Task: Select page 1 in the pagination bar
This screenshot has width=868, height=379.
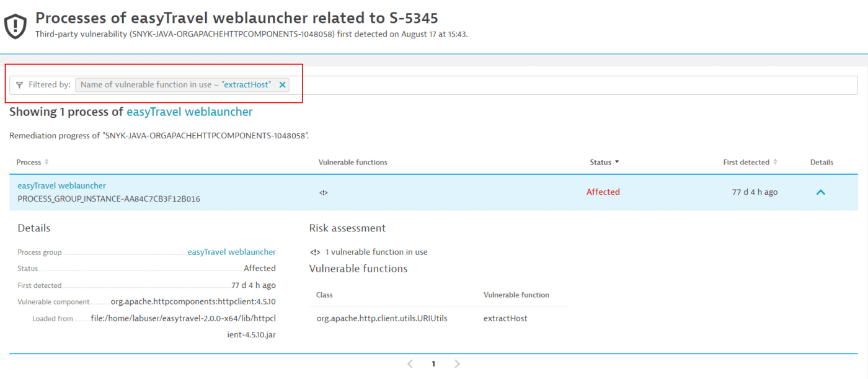Action: point(433,363)
